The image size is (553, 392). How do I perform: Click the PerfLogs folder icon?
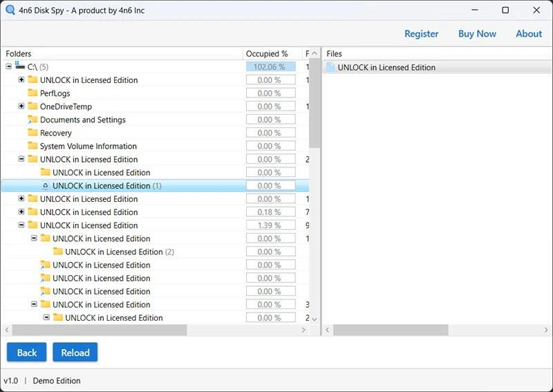click(x=32, y=93)
